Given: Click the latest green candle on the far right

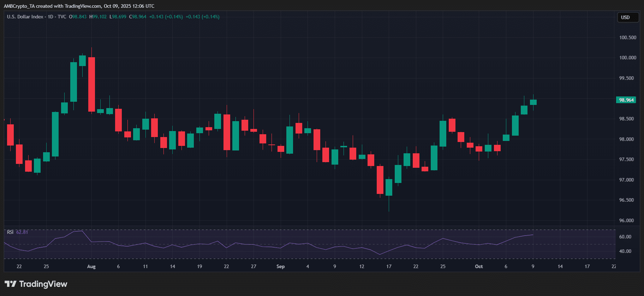Looking at the screenshot, I should [x=533, y=102].
